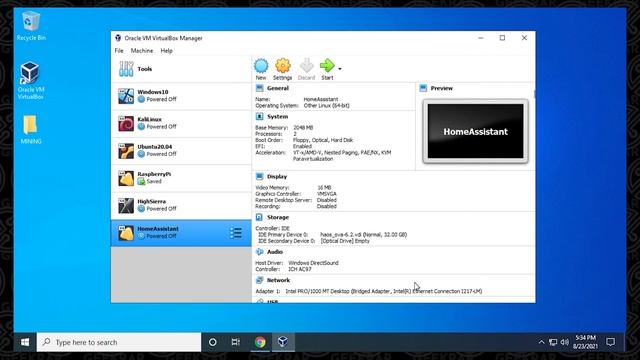
Task: Open the notification center icon
Action: (x=611, y=342)
